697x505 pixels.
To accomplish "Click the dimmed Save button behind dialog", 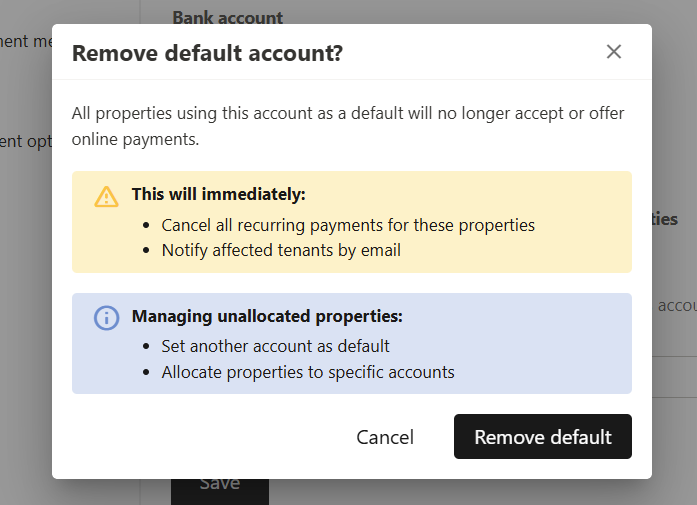I will tap(219, 484).
